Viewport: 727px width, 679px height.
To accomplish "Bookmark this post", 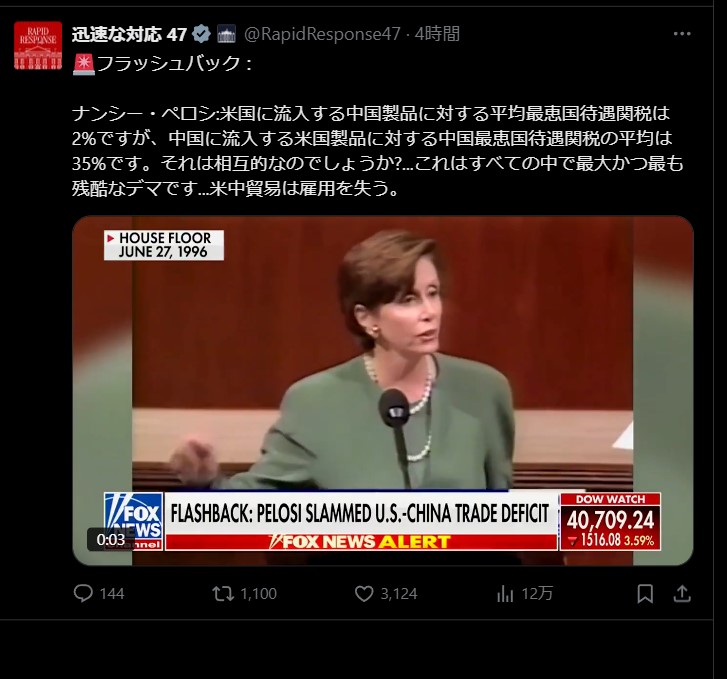I will pyautogui.click(x=645, y=594).
